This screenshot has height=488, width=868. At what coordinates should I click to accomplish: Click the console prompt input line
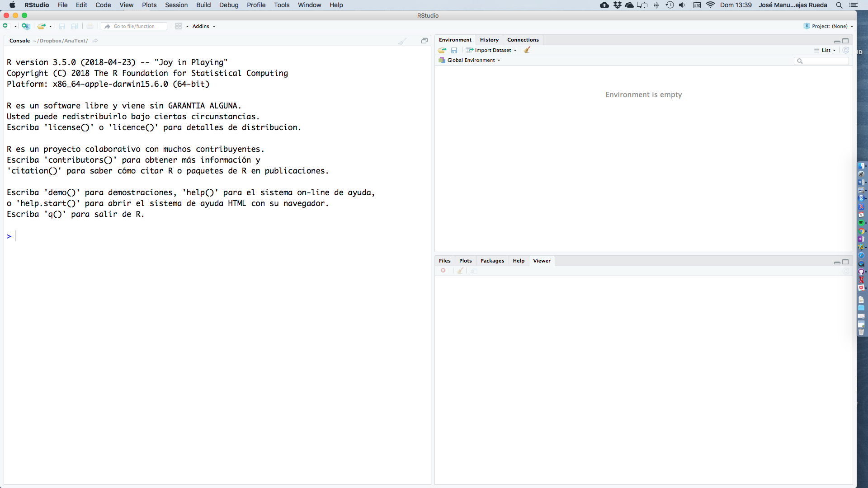(x=217, y=236)
